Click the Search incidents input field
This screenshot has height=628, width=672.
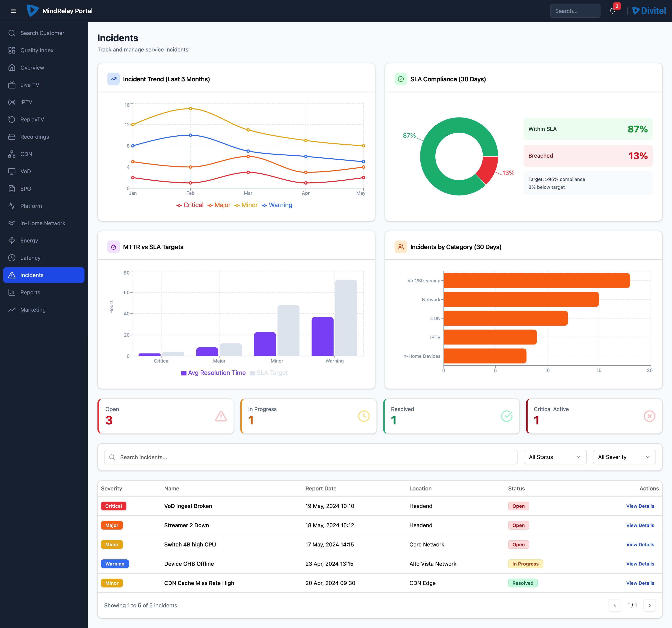click(x=310, y=457)
